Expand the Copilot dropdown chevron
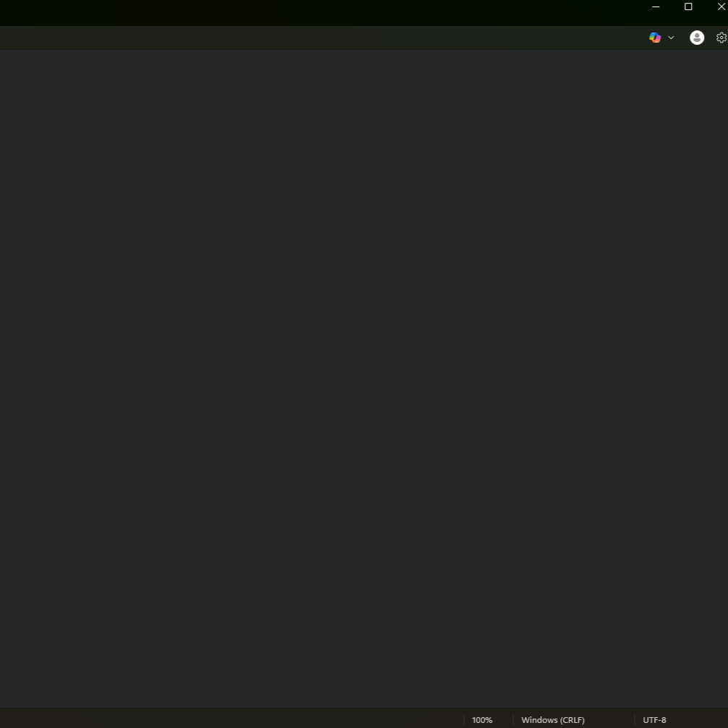Viewport: 728px width, 728px height. click(671, 38)
